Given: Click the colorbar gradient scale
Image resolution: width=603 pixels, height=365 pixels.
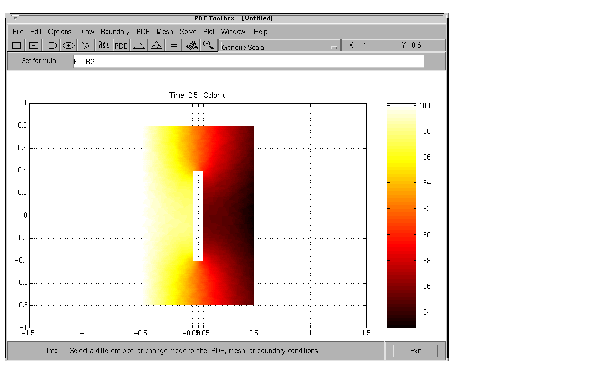Looking at the screenshot, I should (x=401, y=216).
